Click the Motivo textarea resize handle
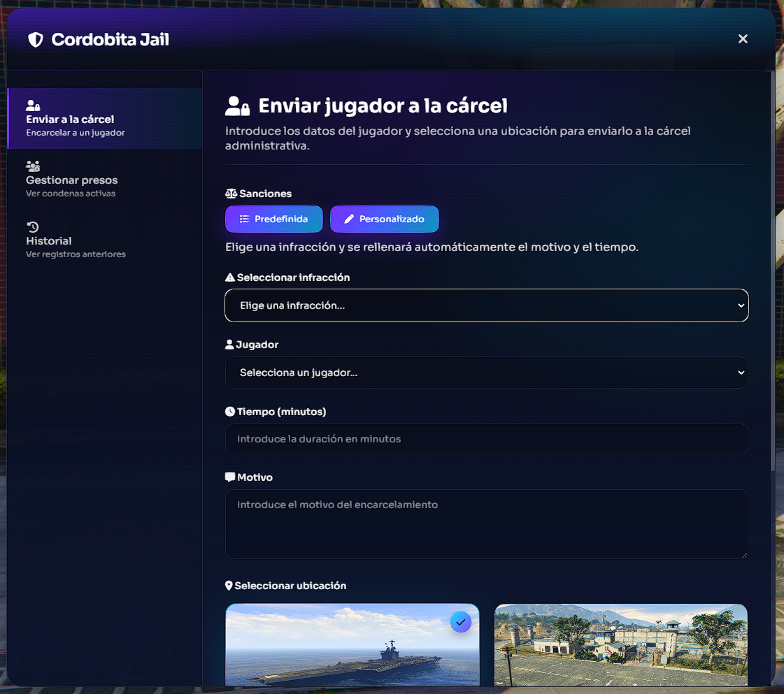This screenshot has height=694, width=784. click(x=743, y=555)
